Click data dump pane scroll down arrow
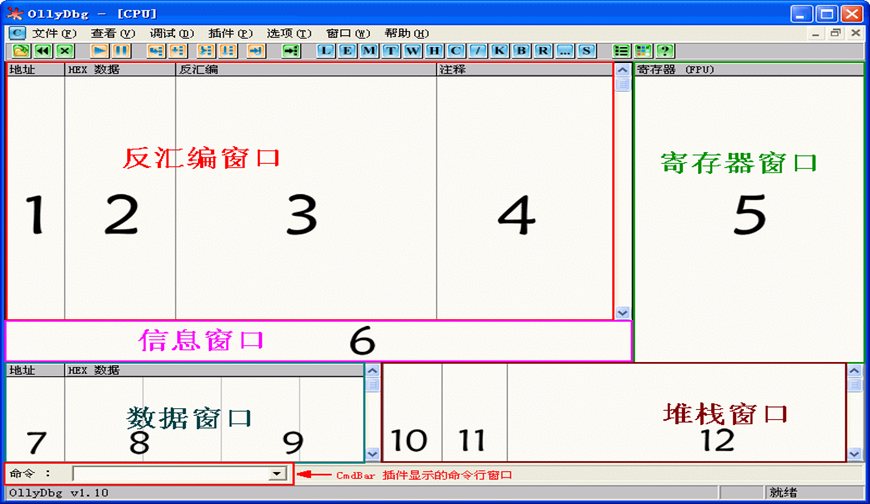The height and width of the screenshot is (504, 870). coord(372,454)
